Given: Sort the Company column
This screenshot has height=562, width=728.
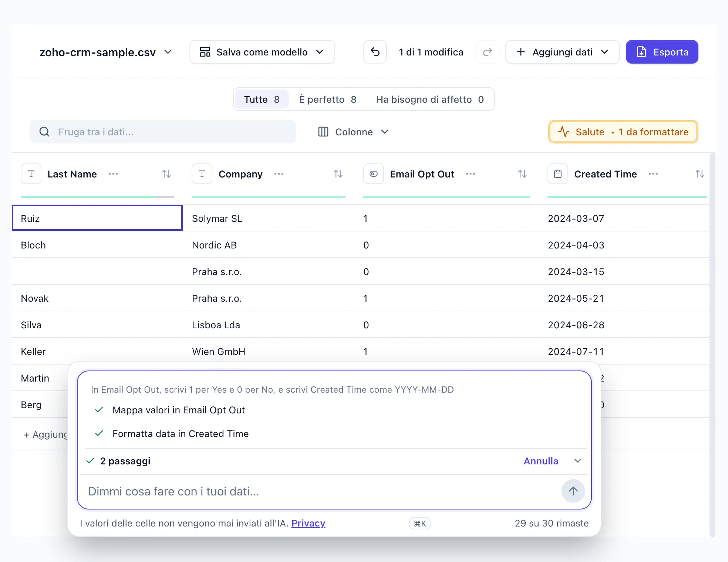Looking at the screenshot, I should point(338,174).
